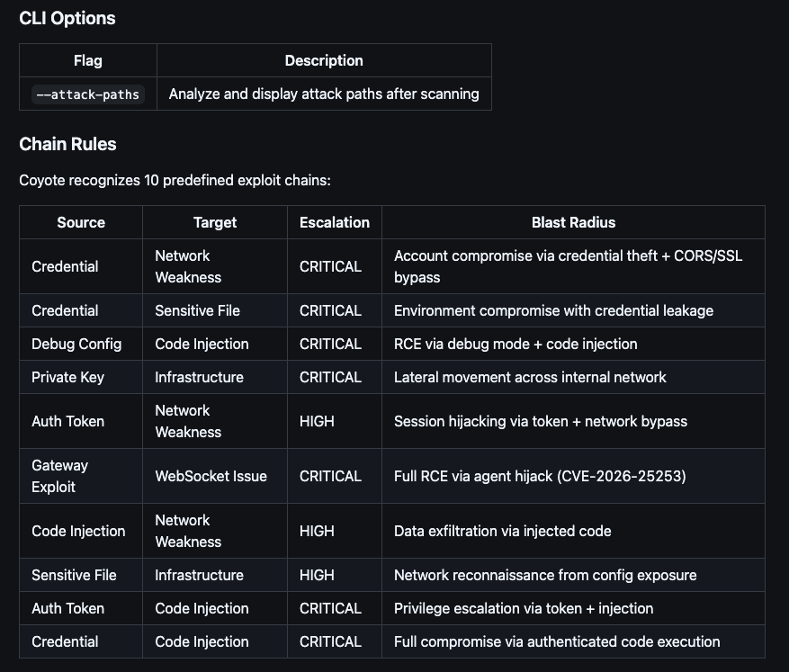Screen dimensions: 789x672
Task: Select the "Description" column header
Action: [324, 60]
